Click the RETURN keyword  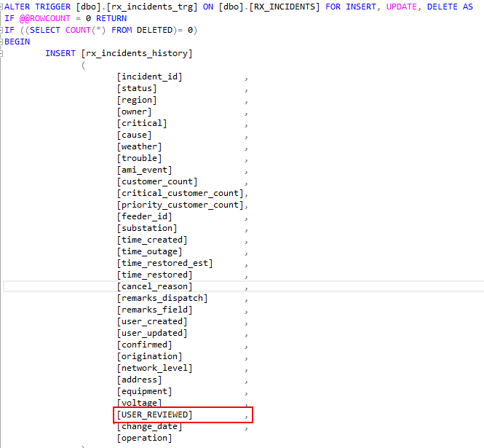tap(111, 18)
